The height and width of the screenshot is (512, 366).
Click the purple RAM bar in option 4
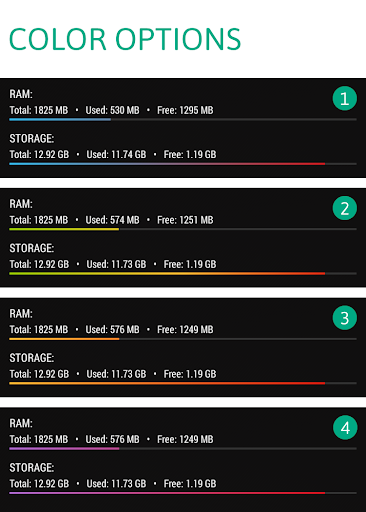click(64, 448)
